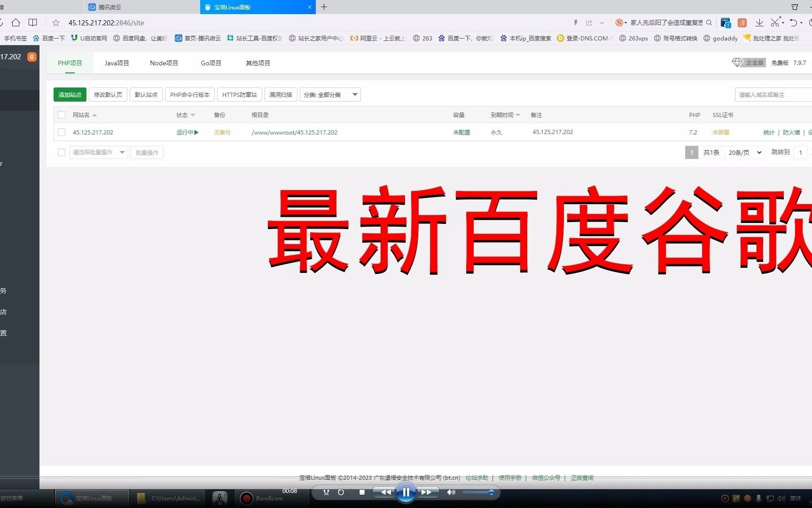The image size is (812, 508).
Task: Click the 无备份 backup link
Action: pyautogui.click(x=222, y=132)
